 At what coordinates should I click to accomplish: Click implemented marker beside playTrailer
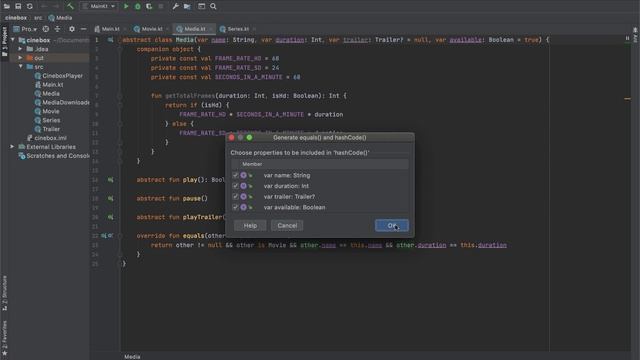click(110, 217)
